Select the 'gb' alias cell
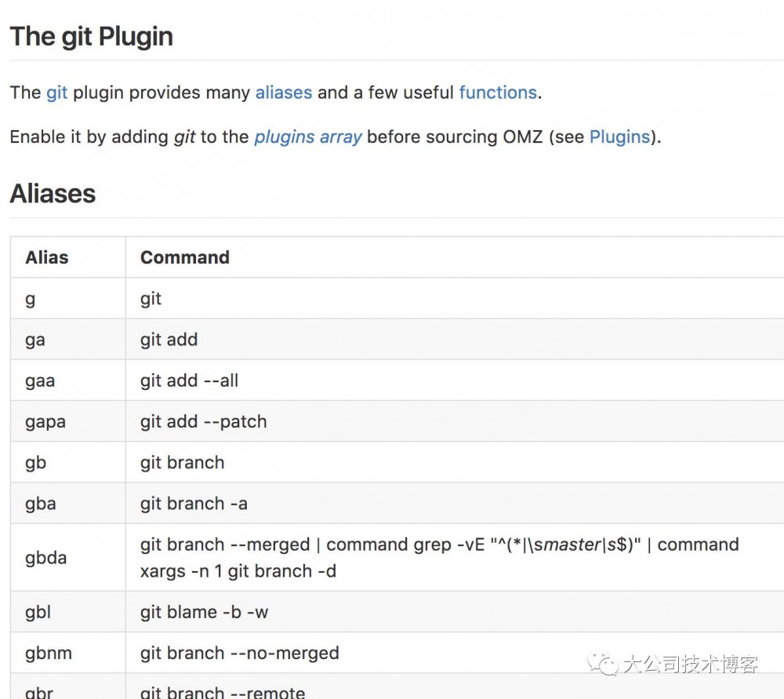Image resolution: width=784 pixels, height=699 pixels. click(35, 462)
